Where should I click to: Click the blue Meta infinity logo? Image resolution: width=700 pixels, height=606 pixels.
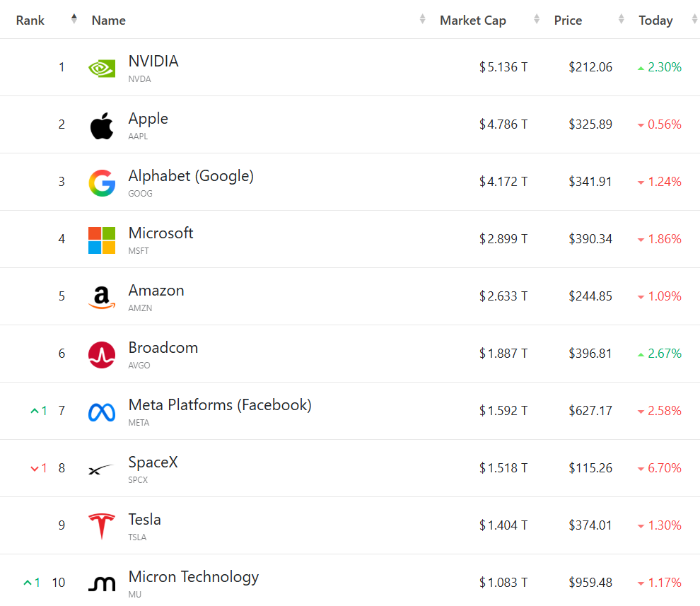(x=102, y=412)
